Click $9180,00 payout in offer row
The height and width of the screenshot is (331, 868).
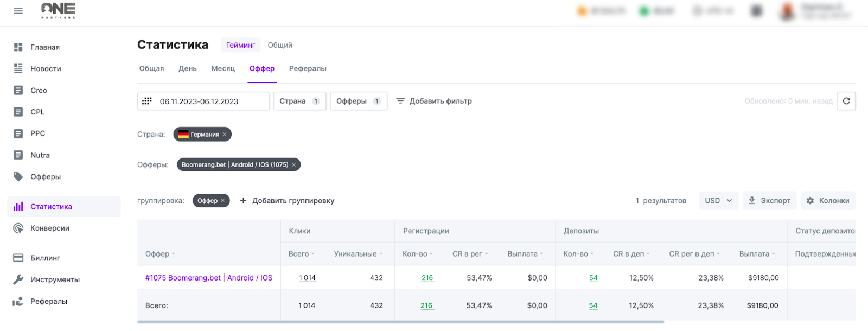(763, 278)
